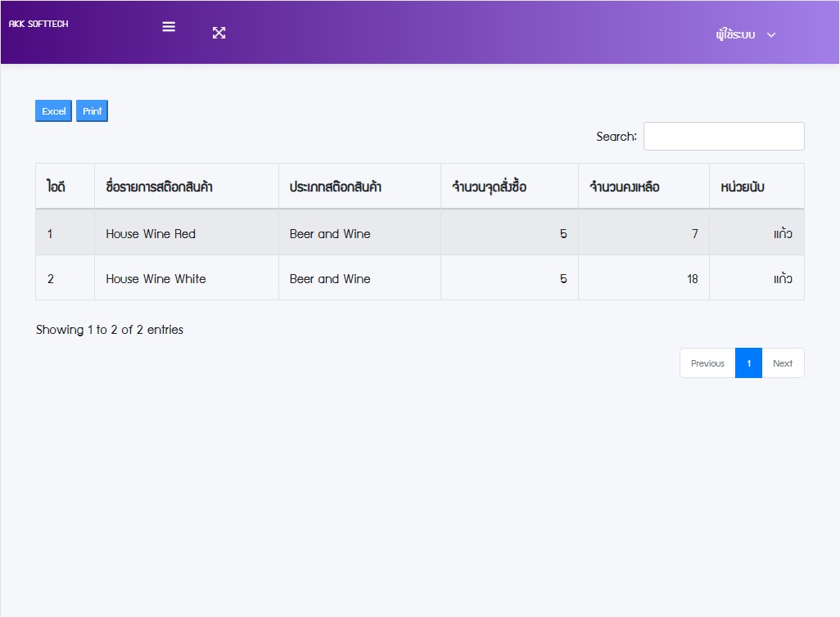Image resolution: width=840 pixels, height=617 pixels.
Task: Sort by ชื่อรายการสต๊อกสินค้า column header
Action: click(159, 187)
